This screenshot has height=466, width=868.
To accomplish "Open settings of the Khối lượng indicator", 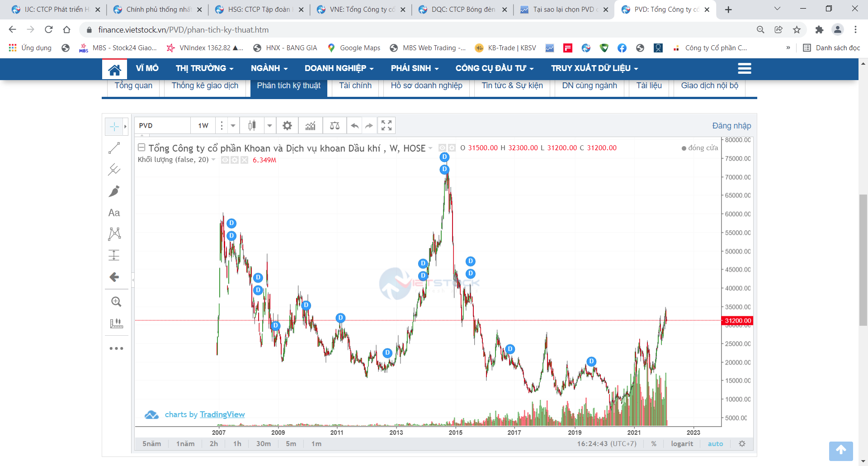I will (x=235, y=160).
